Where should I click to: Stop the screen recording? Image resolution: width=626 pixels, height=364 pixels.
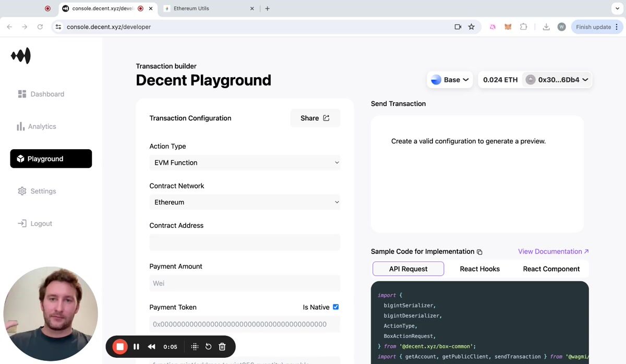click(120, 347)
